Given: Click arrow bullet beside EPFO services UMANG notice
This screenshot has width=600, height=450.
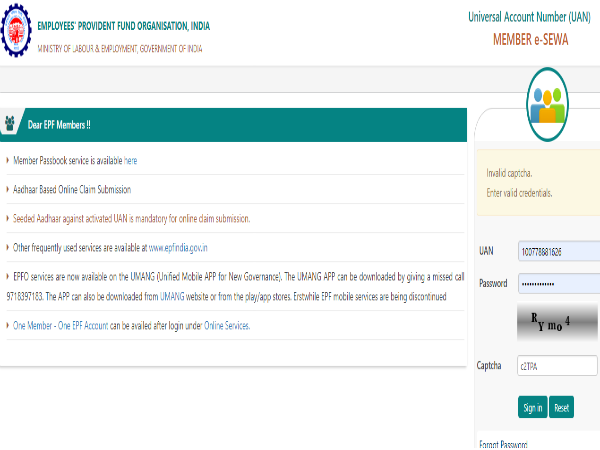Looking at the screenshot, I should coord(8,275).
